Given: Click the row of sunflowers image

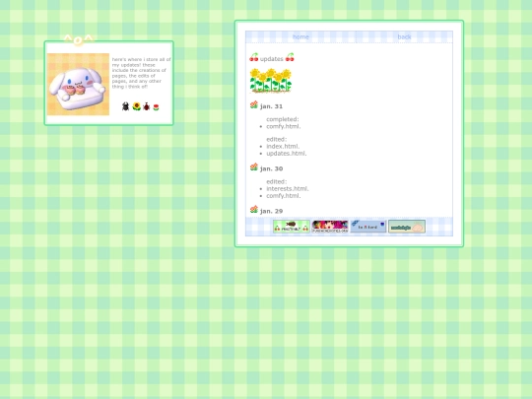Looking at the screenshot, I should tap(270, 81).
